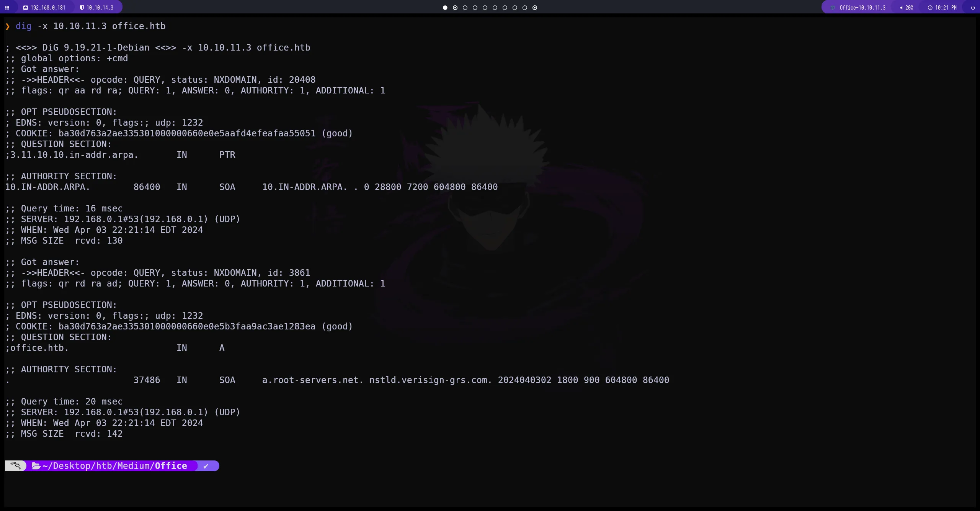The width and height of the screenshot is (980, 511).
Task: Switch to the first workspace dot
Action: (445, 8)
